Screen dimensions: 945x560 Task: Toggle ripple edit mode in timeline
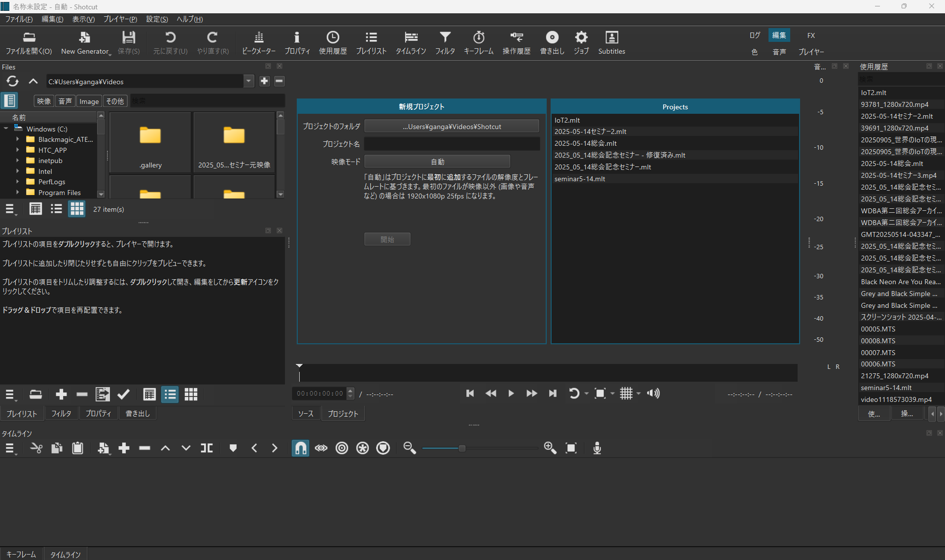tap(342, 448)
